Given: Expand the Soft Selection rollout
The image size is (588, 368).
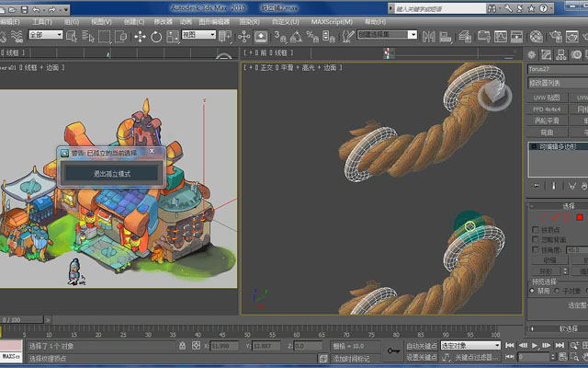Looking at the screenshot, I should (x=558, y=328).
